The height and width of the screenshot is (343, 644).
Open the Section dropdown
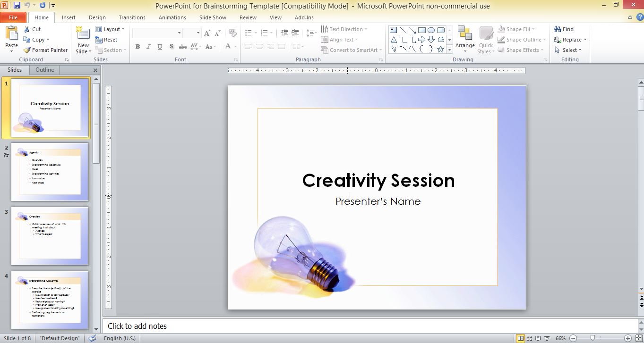[x=111, y=50]
